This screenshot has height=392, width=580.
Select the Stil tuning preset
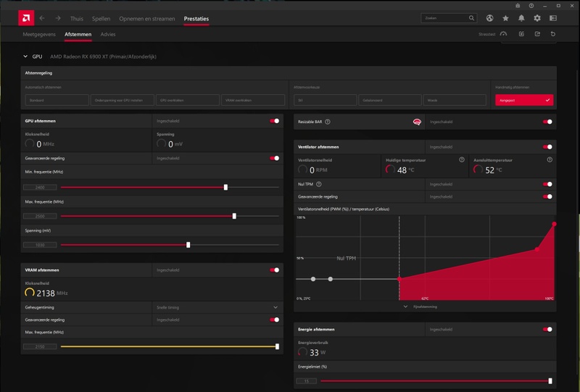325,100
